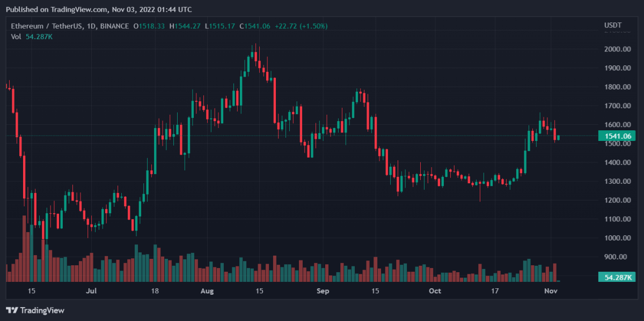The width and height of the screenshot is (644, 321).
Task: Click the Jul label on time axis
Action: pyautogui.click(x=91, y=291)
